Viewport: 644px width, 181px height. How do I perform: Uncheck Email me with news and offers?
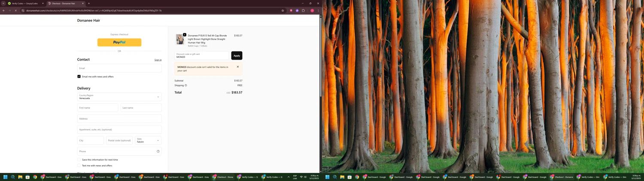click(x=79, y=76)
